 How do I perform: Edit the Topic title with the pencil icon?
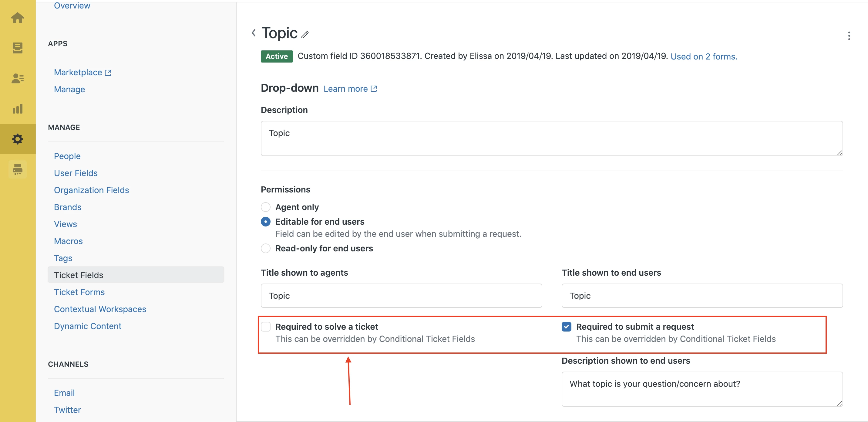305,35
